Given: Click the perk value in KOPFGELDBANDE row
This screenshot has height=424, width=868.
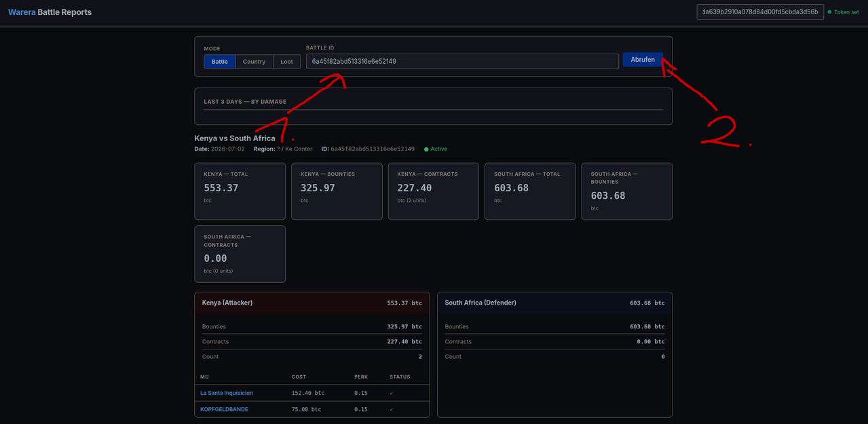Looking at the screenshot, I should pyautogui.click(x=361, y=409).
